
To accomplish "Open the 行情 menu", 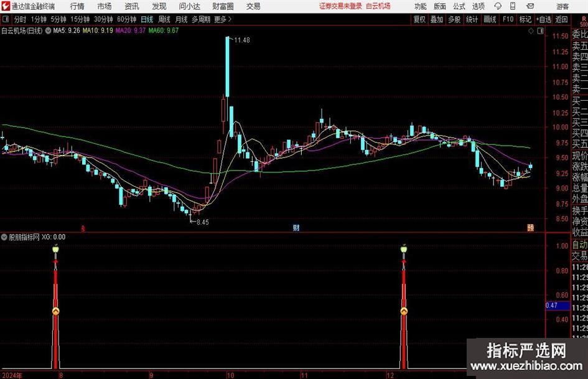I will pos(77,6).
